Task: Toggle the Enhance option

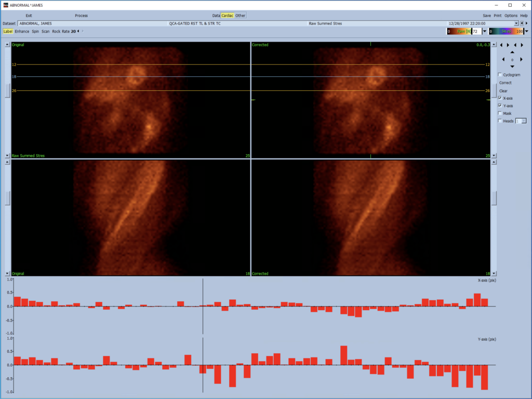Action: (x=22, y=31)
